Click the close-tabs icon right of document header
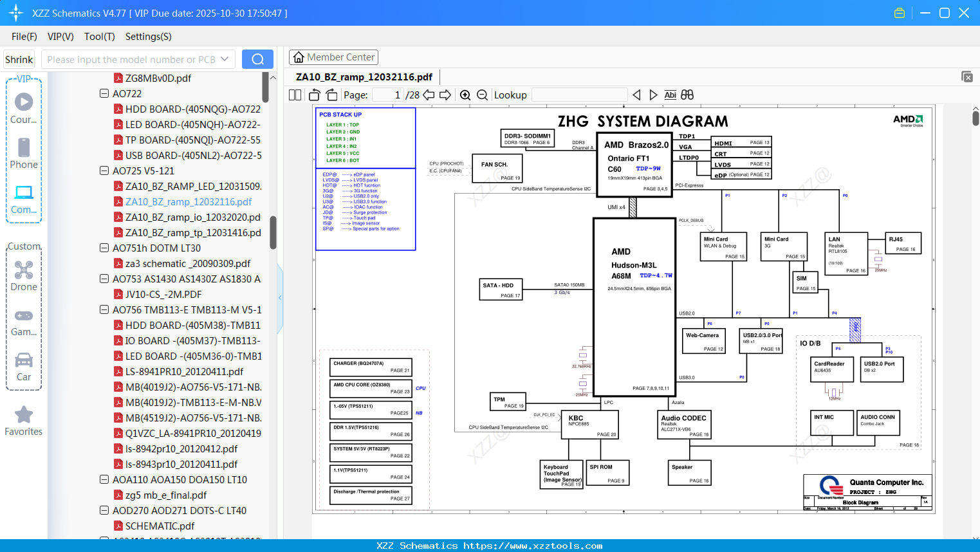The height and width of the screenshot is (552, 980). [967, 77]
